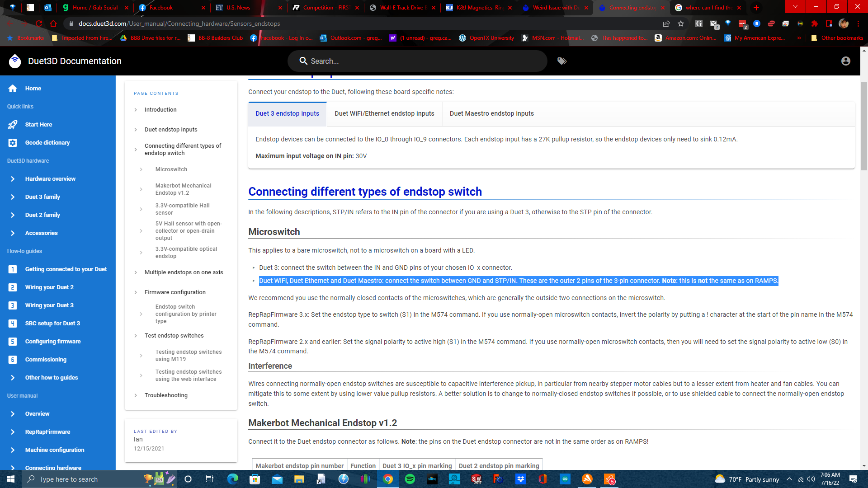
Task: Expand Accessories sidebar section
Action: tap(13, 233)
